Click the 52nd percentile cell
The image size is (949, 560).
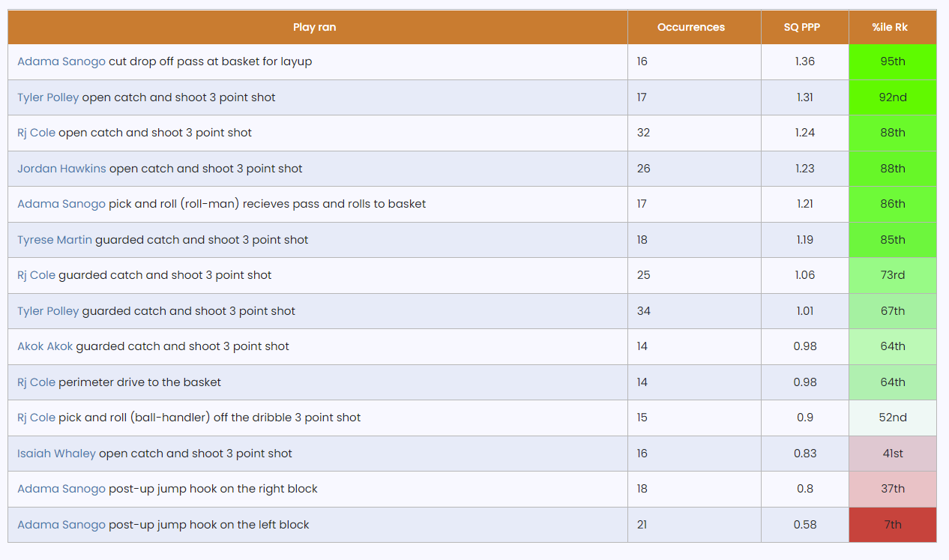tap(893, 418)
